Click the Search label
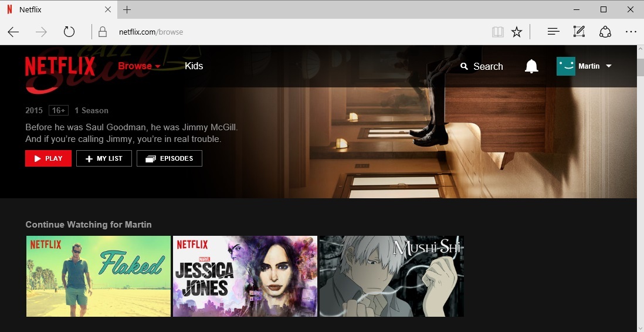The image size is (644, 332). [488, 66]
